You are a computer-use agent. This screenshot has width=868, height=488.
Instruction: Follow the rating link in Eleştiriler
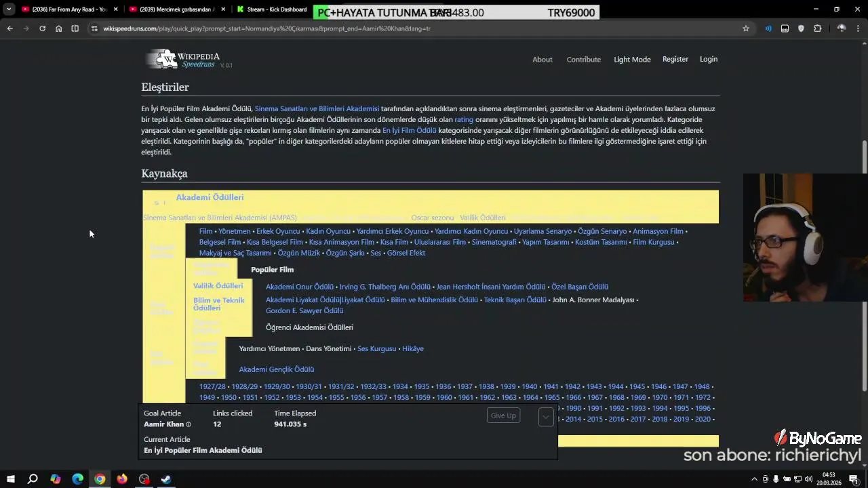[x=464, y=119]
